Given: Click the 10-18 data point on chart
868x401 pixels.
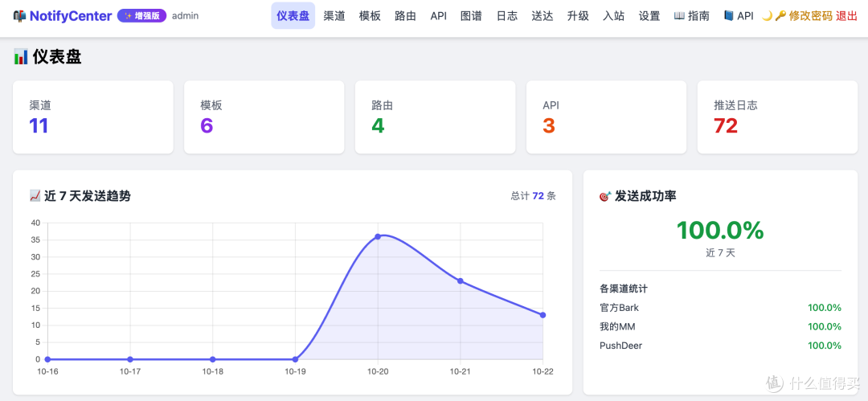Looking at the screenshot, I should tap(212, 359).
